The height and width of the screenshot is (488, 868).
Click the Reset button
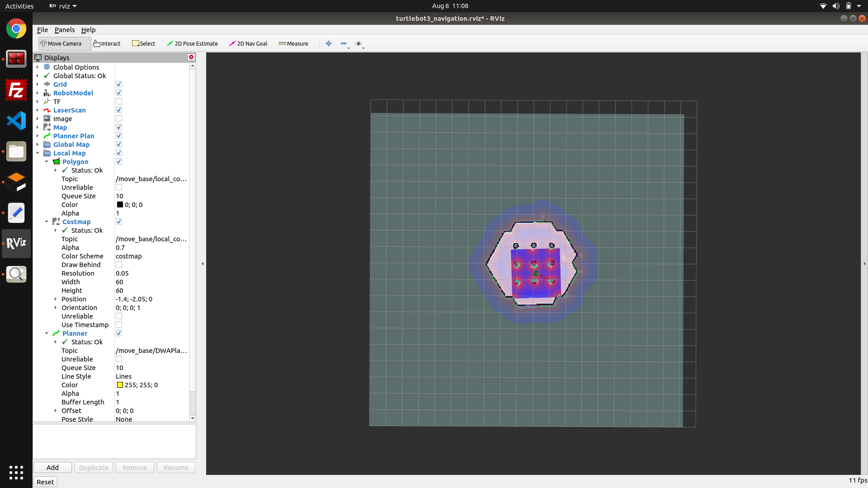(45, 482)
